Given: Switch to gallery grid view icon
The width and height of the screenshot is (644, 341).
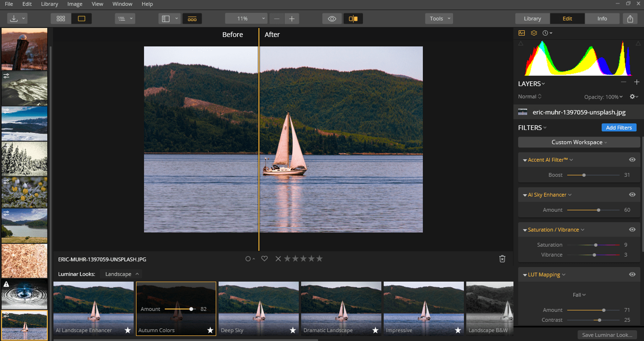Looking at the screenshot, I should (x=61, y=19).
